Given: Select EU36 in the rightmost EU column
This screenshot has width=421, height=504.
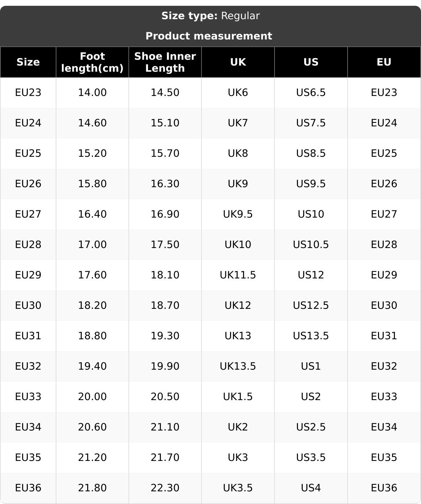Looking at the screenshot, I should pyautogui.click(x=384, y=488).
